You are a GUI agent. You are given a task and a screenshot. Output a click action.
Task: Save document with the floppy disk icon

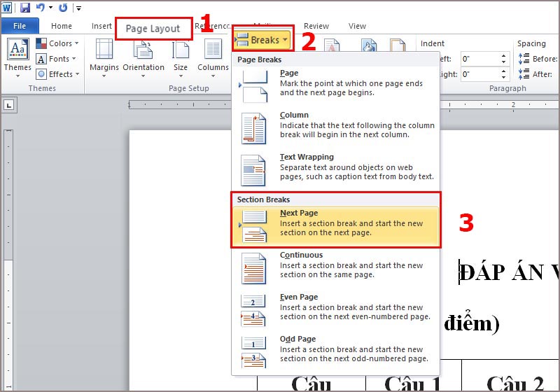25,7
